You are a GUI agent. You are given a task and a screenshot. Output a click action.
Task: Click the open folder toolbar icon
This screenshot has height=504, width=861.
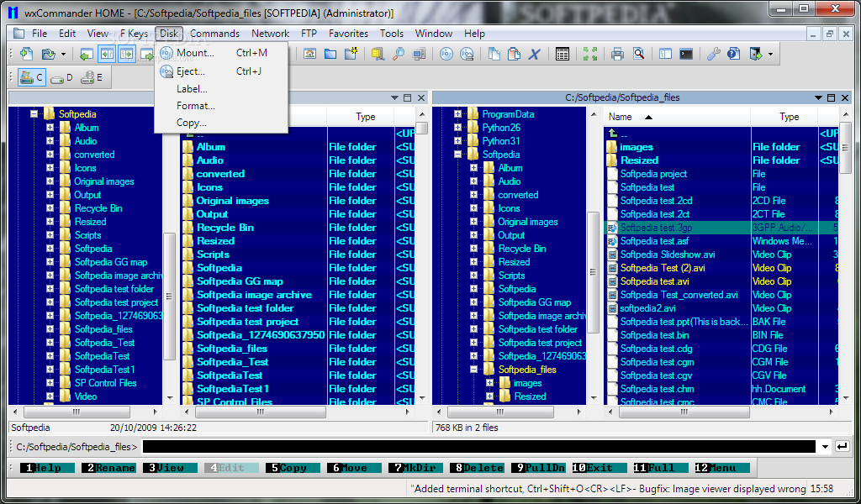(49, 54)
